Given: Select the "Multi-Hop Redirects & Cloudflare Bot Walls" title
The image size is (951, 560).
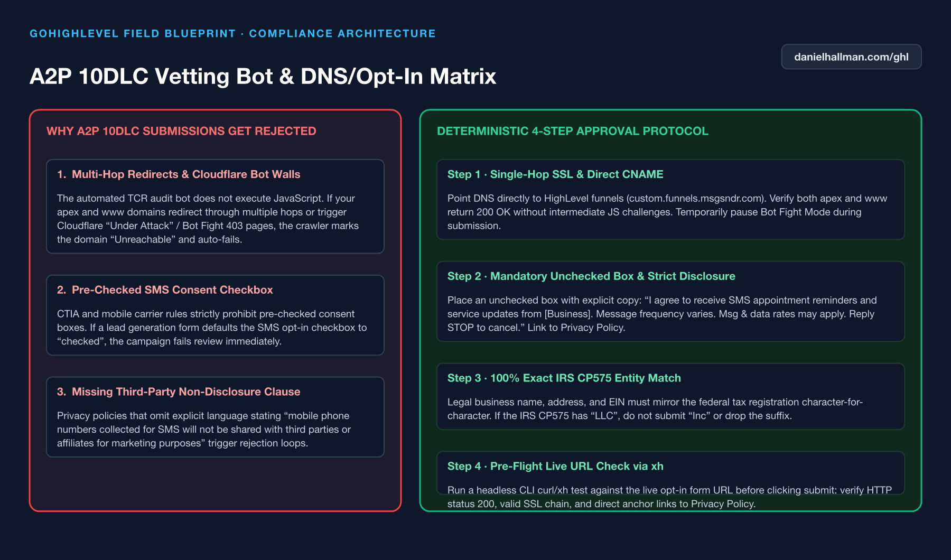Looking at the screenshot, I should (x=186, y=174).
